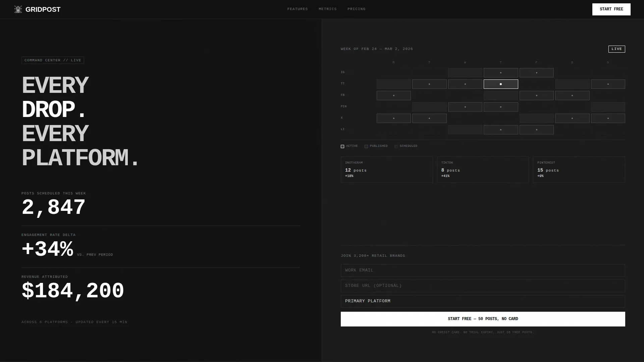
Task: Open the Pricing nav link
Action: [x=357, y=9]
